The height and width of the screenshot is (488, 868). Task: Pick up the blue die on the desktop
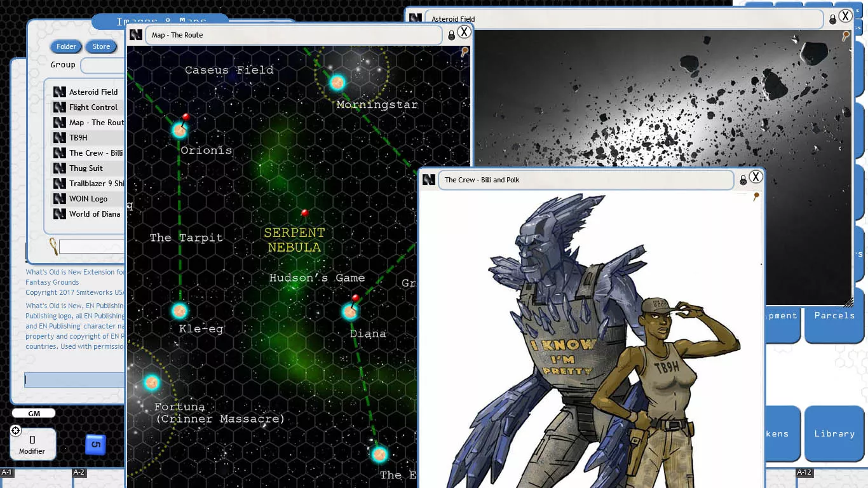96,444
